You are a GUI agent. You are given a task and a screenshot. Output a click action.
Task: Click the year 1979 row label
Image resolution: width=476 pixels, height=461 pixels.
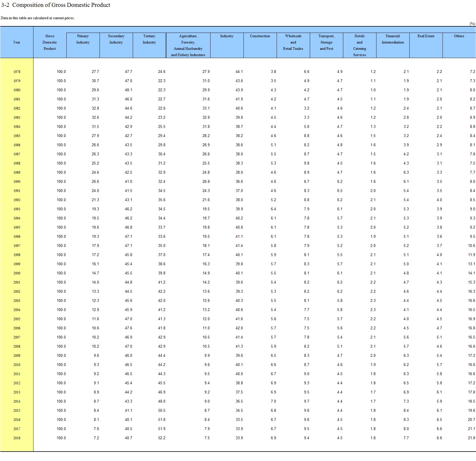17,81
